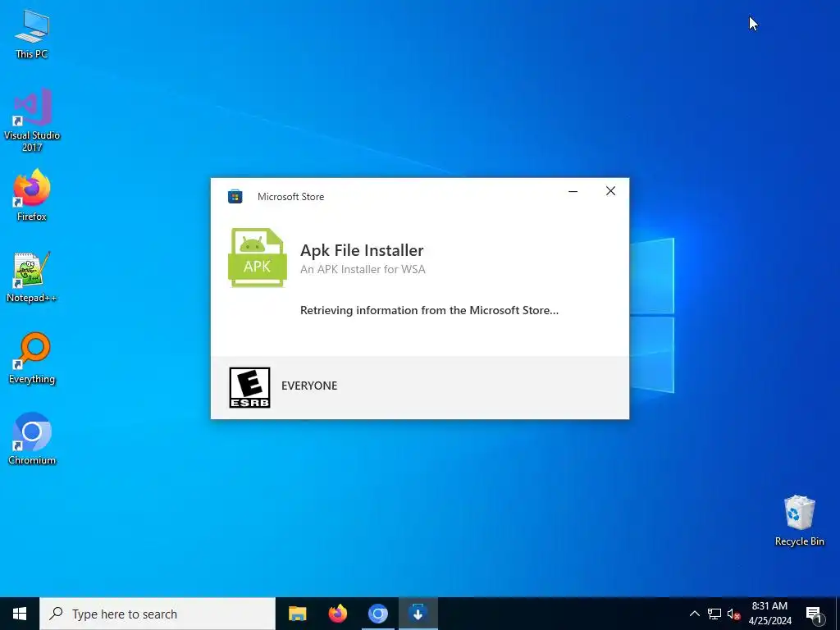
Task: Open File Explorer from taskbar
Action: 297,614
